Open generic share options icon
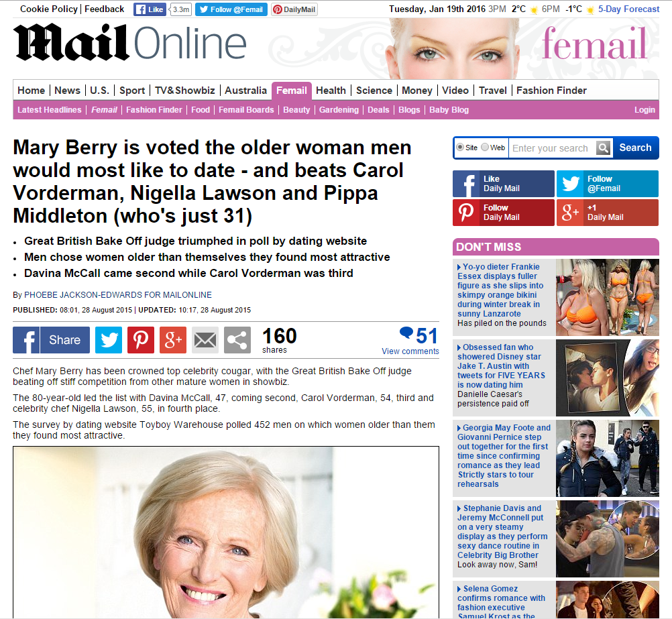 (x=237, y=340)
